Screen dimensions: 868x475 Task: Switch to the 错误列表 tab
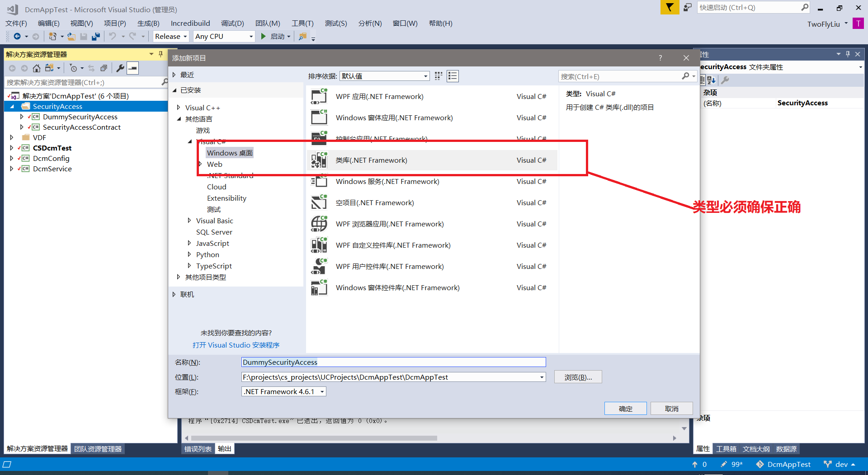tap(198, 449)
